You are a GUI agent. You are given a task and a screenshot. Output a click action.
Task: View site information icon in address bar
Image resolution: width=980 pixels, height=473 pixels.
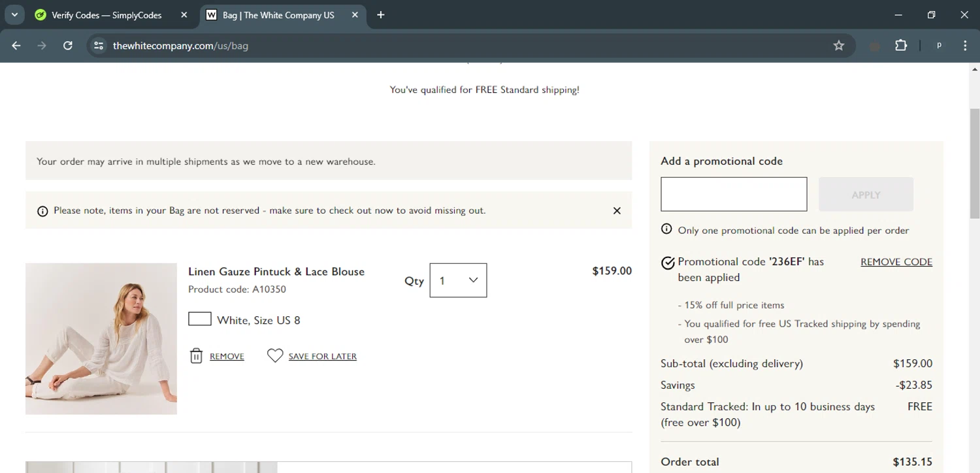pyautogui.click(x=99, y=46)
